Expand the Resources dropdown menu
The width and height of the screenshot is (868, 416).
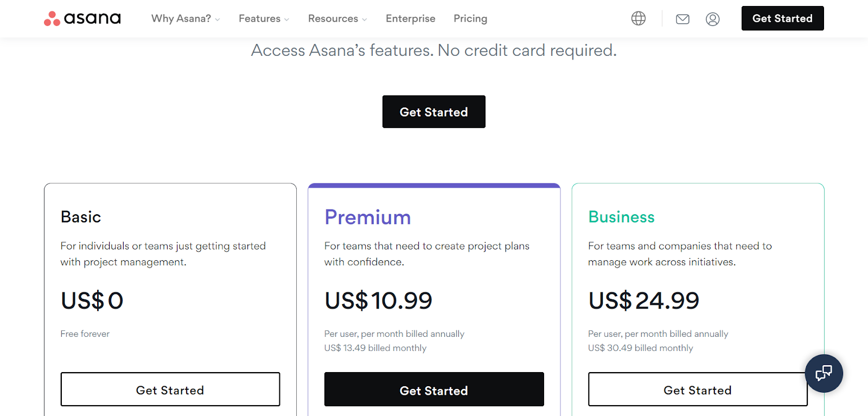click(337, 18)
